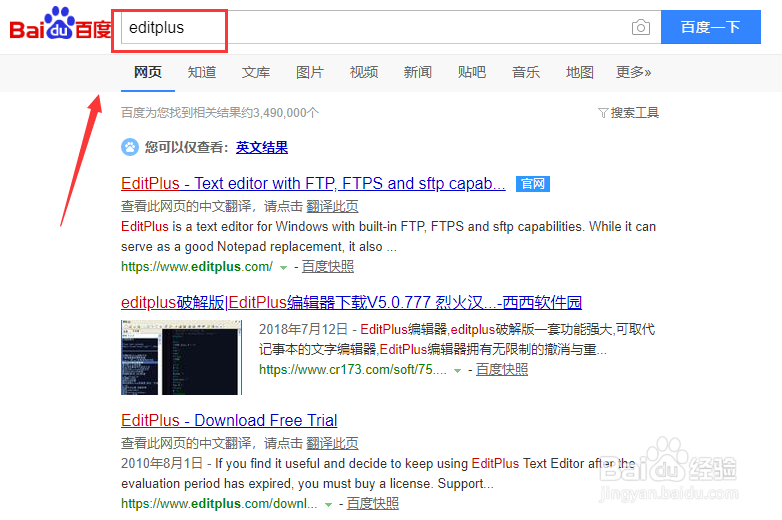
Task: Open the 新闻 tab
Action: click(x=417, y=72)
